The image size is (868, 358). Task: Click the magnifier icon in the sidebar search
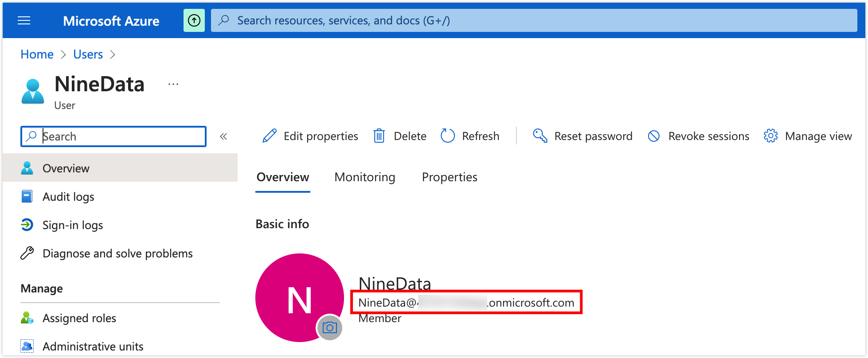[31, 136]
